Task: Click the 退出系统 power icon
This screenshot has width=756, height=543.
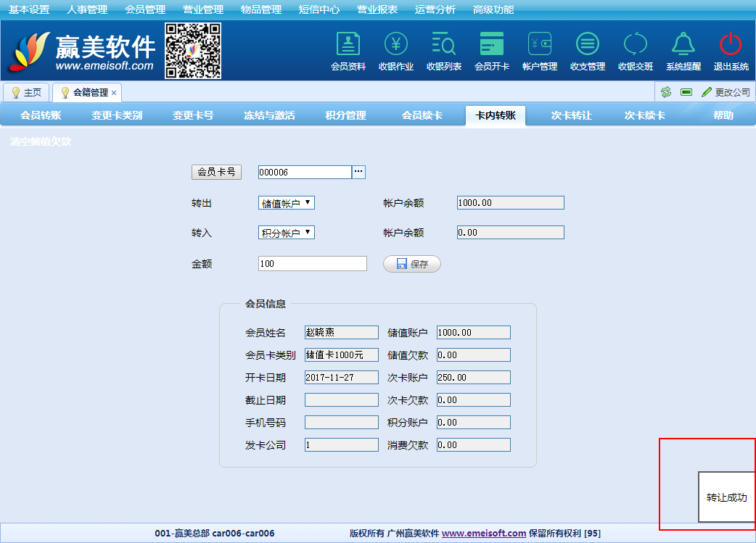Action: coord(731,51)
